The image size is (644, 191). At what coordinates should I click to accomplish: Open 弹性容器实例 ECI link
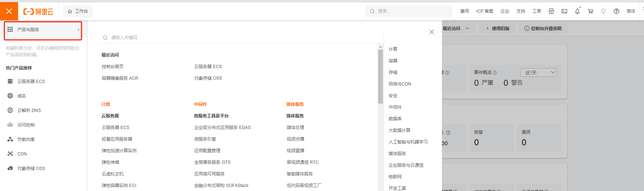[x=119, y=185]
